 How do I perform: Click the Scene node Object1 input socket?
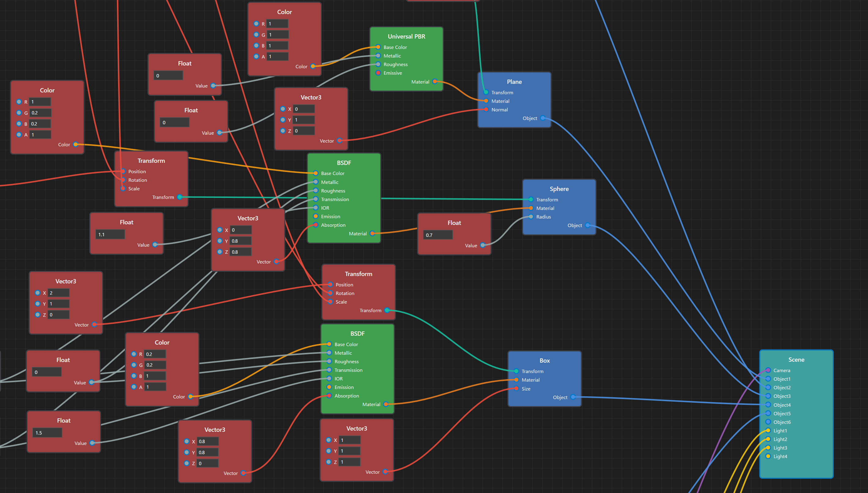(x=768, y=379)
